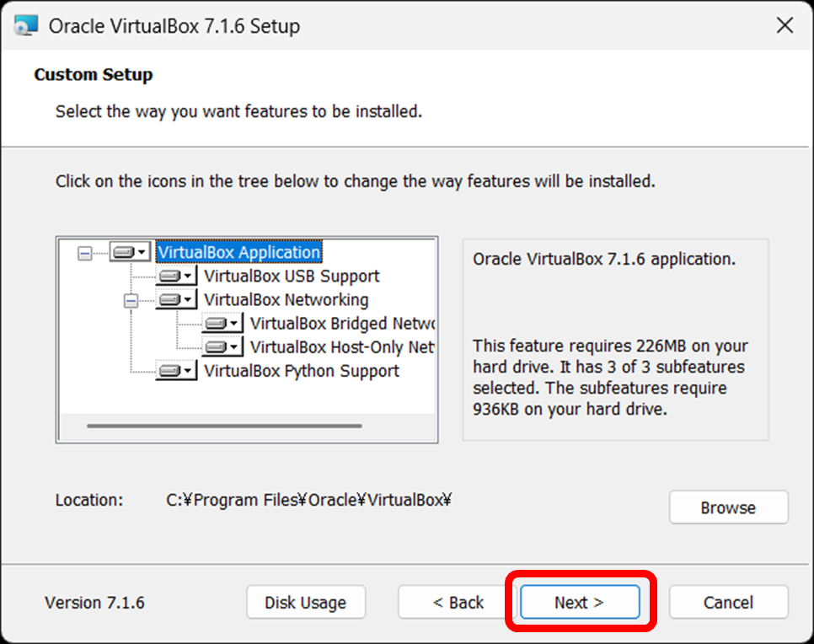Click the Browse button
The width and height of the screenshot is (814, 644).
tap(729, 507)
